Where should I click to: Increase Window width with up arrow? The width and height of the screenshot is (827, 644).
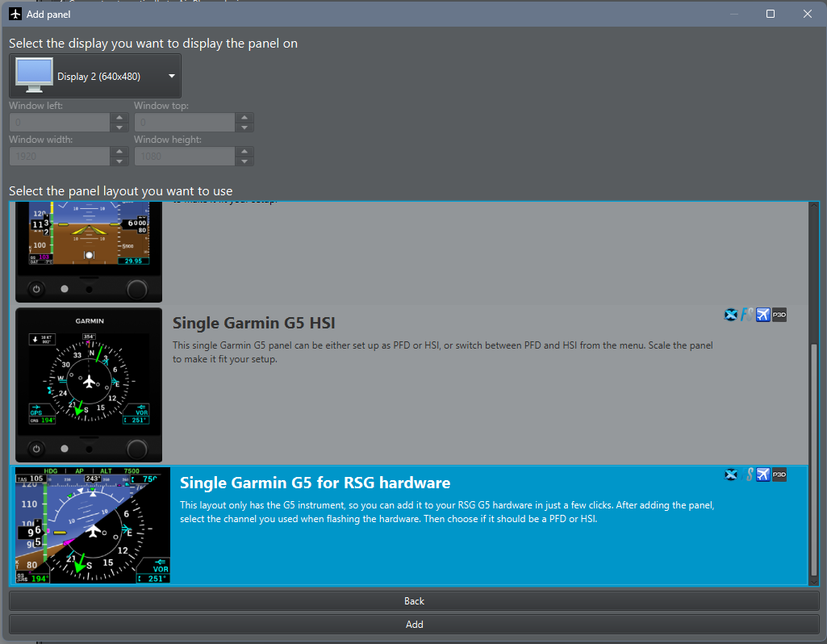[x=119, y=152]
